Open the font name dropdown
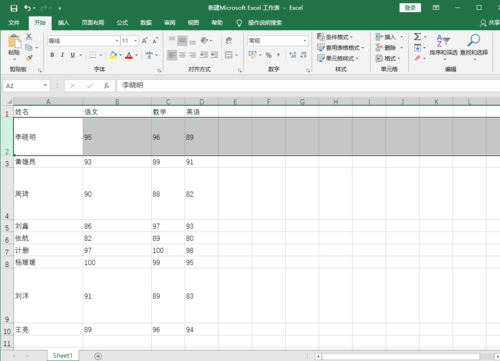The width and height of the screenshot is (500, 361). 117,41
